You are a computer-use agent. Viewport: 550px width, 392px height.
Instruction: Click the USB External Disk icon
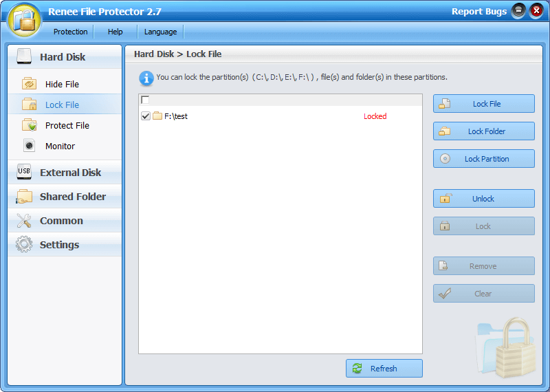(x=24, y=172)
